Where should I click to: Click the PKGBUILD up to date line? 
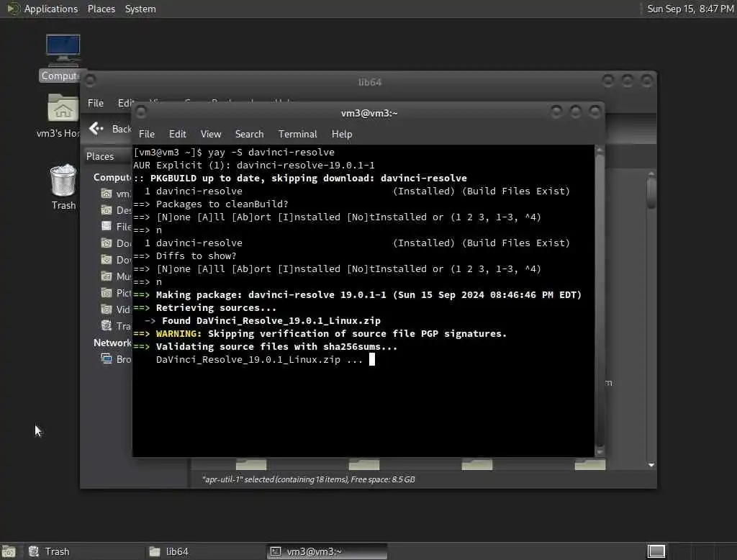[x=300, y=178]
